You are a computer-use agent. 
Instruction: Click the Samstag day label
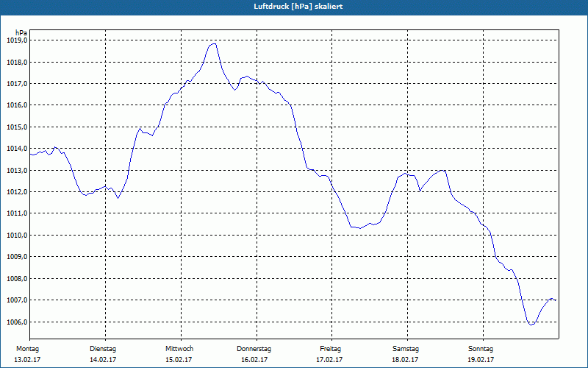coord(406,349)
